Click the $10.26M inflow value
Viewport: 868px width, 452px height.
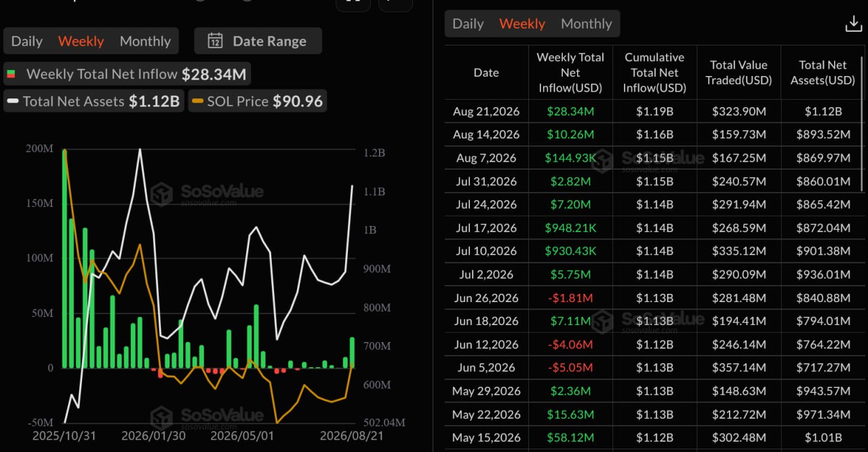click(570, 134)
